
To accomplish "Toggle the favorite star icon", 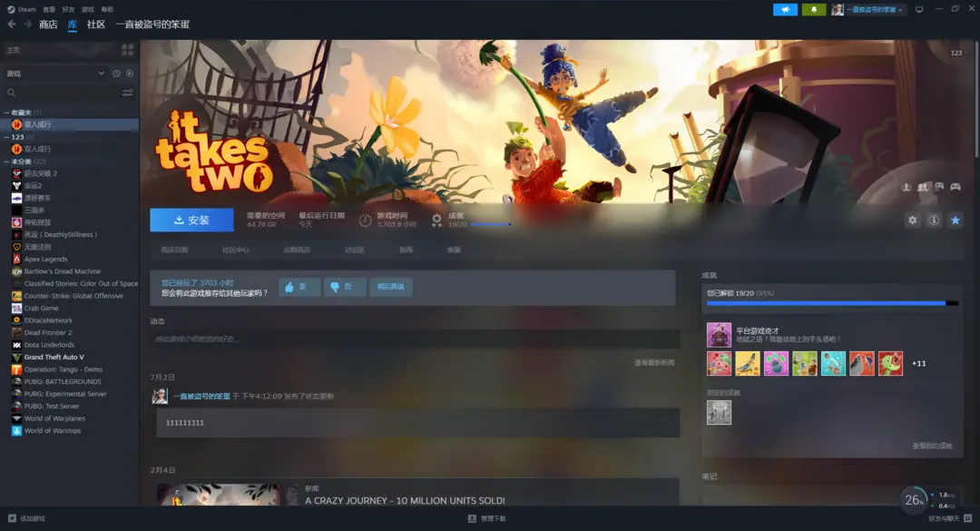I will 955,221.
